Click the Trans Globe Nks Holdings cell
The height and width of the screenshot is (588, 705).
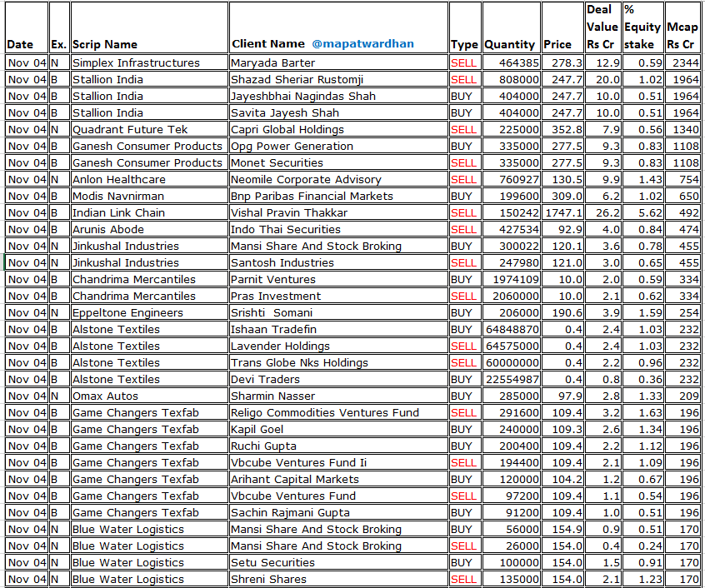[x=338, y=362]
